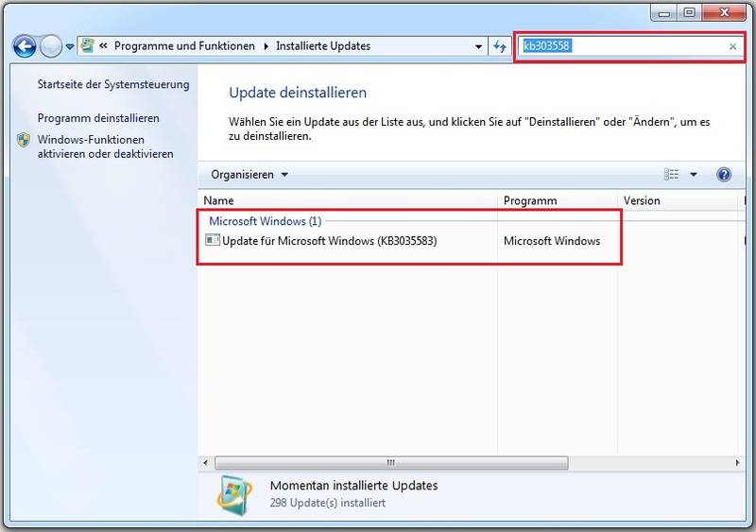Click the Control Panel icon in address bar

[89, 45]
